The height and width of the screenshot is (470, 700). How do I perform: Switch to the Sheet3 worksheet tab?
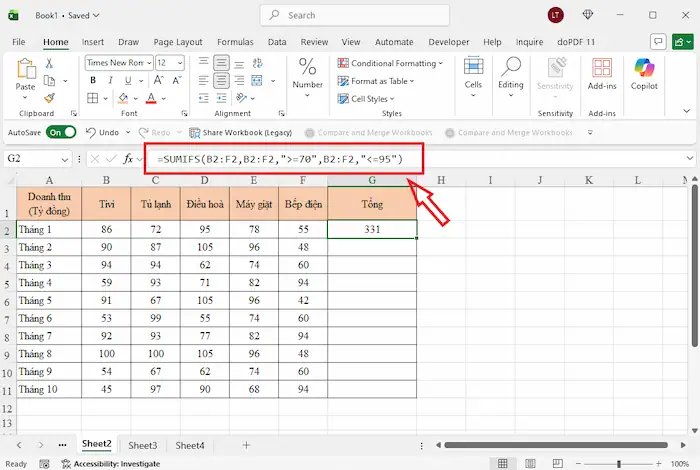coord(143,445)
